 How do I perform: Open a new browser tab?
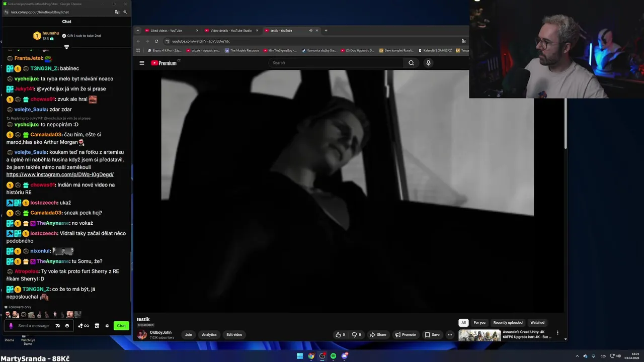(x=326, y=31)
